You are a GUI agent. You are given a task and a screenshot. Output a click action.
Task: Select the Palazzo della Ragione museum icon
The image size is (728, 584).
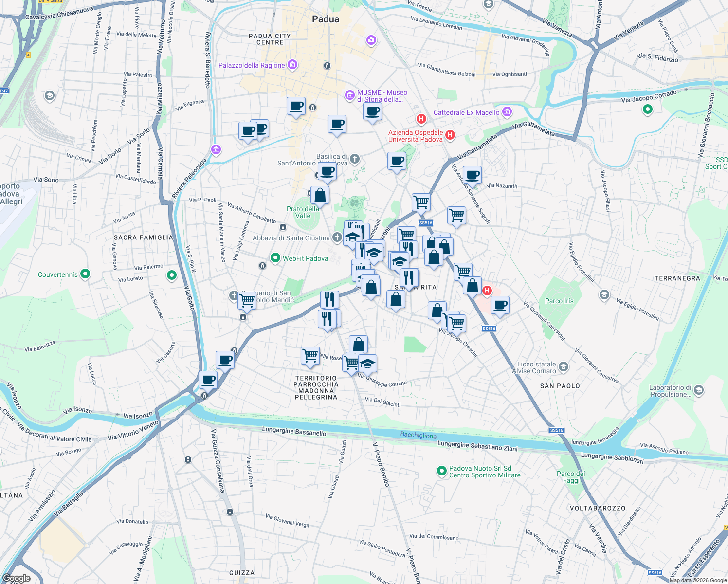coord(291,64)
